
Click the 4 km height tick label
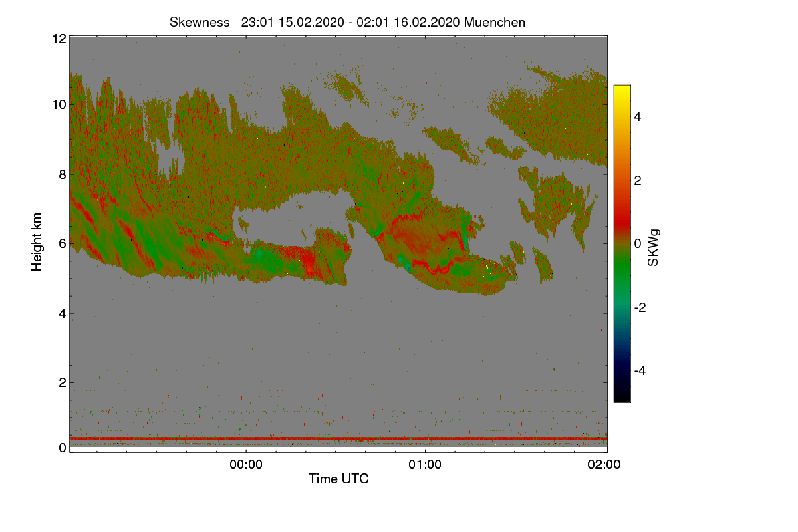(63, 313)
